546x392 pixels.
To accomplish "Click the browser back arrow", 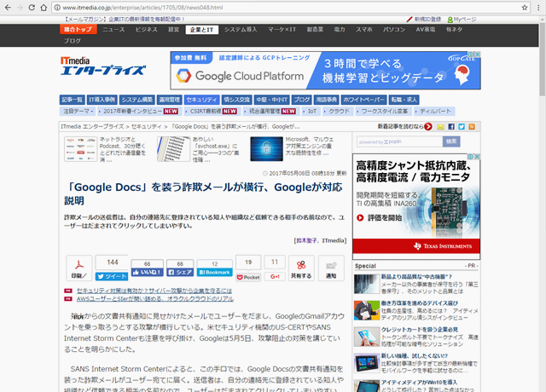I will [9, 7].
